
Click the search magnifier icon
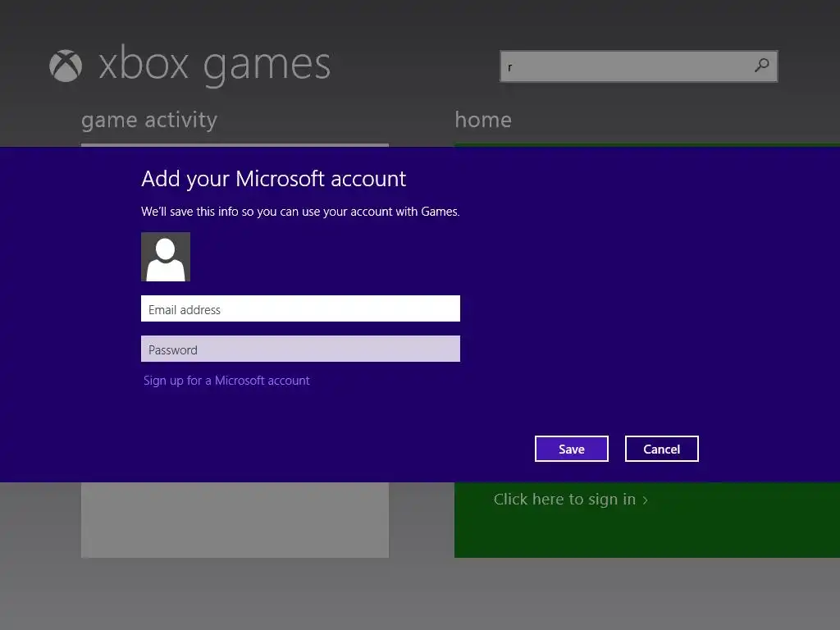[761, 66]
